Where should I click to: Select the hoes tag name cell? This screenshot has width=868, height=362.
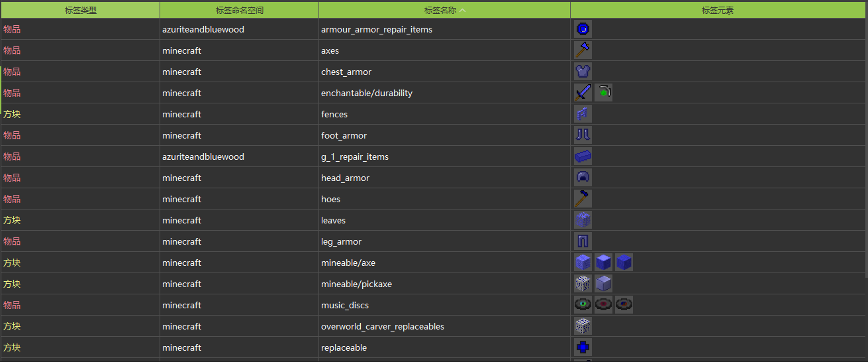coord(444,199)
